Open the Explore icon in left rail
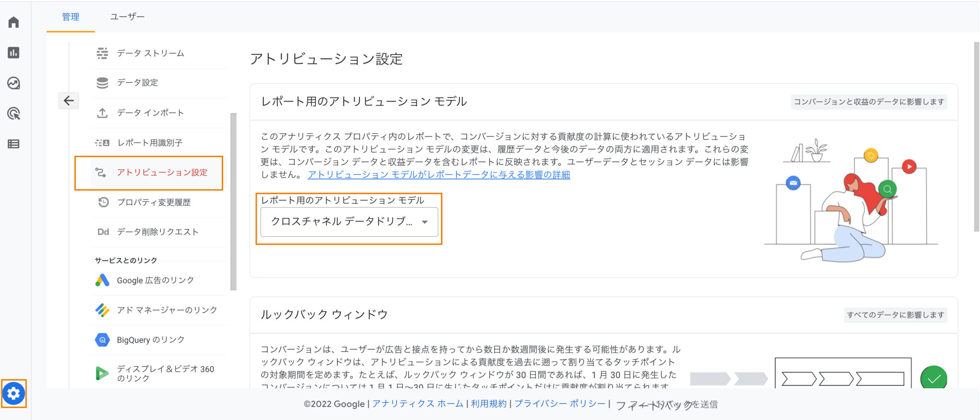980x420 pixels. click(14, 83)
